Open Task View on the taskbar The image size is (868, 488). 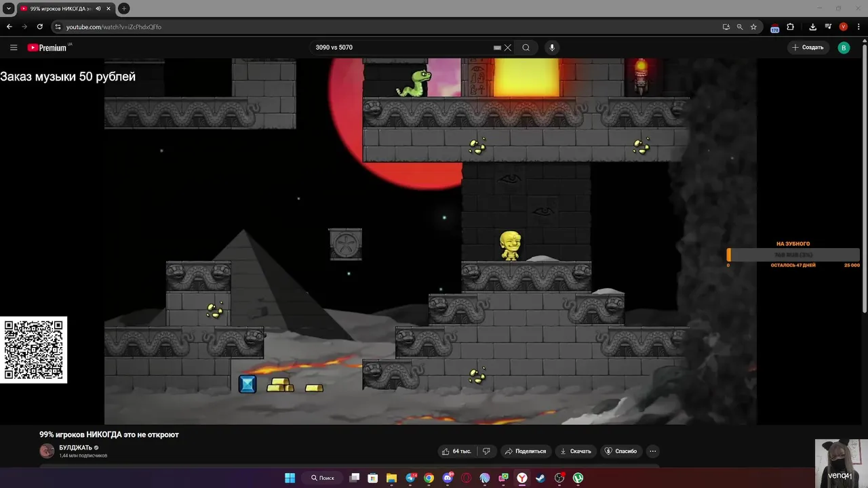click(354, 478)
